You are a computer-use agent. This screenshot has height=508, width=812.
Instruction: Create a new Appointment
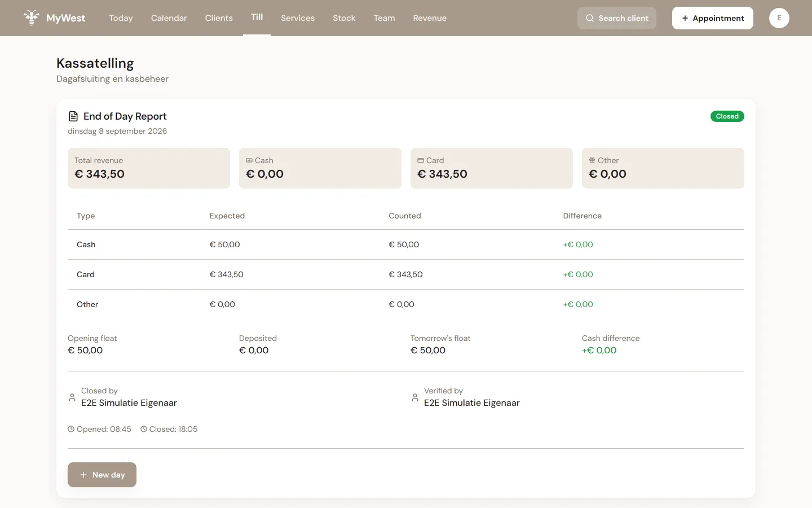713,18
